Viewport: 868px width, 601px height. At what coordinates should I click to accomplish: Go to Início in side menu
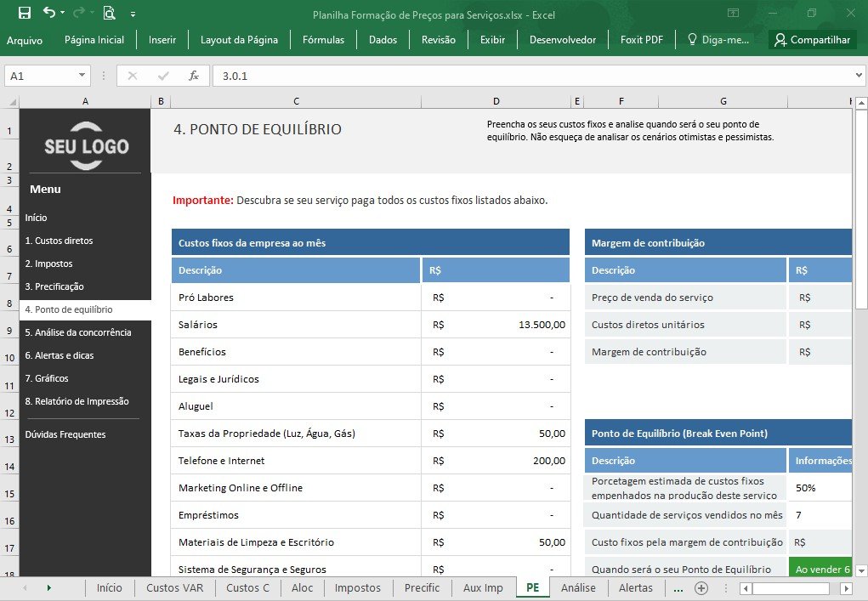(x=36, y=218)
